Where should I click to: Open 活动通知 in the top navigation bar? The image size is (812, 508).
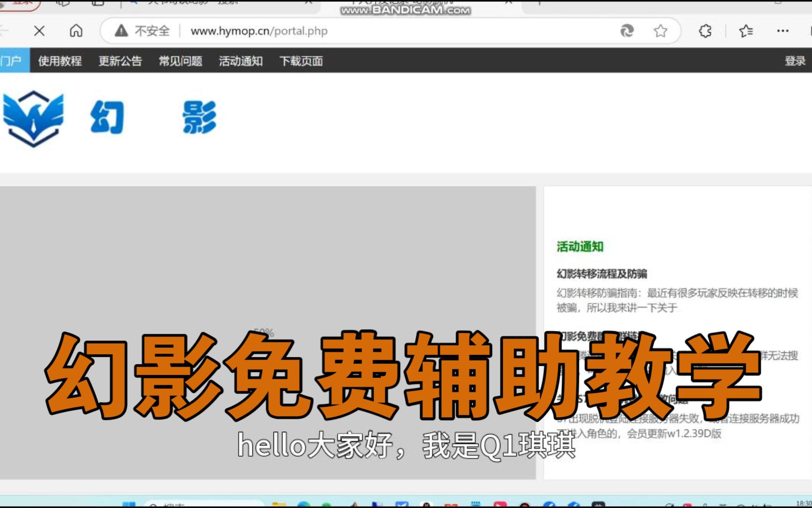[241, 61]
